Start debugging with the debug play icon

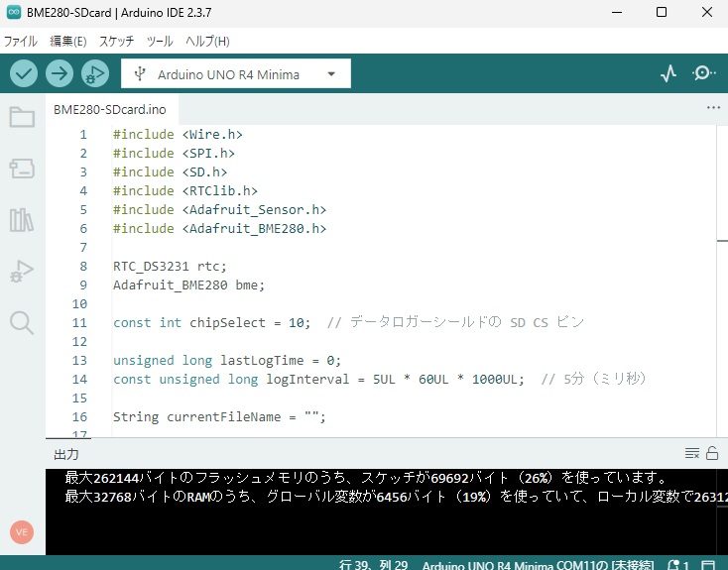94,73
